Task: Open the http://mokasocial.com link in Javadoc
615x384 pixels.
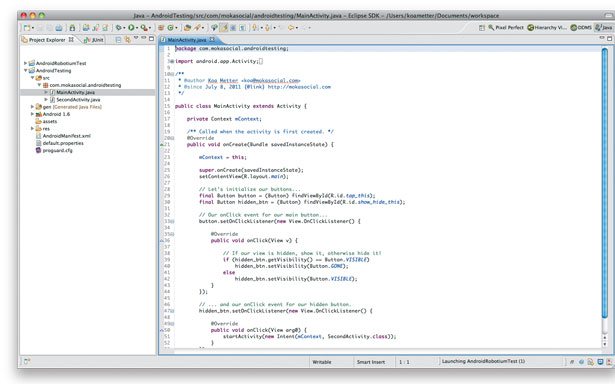Action: coord(299,87)
